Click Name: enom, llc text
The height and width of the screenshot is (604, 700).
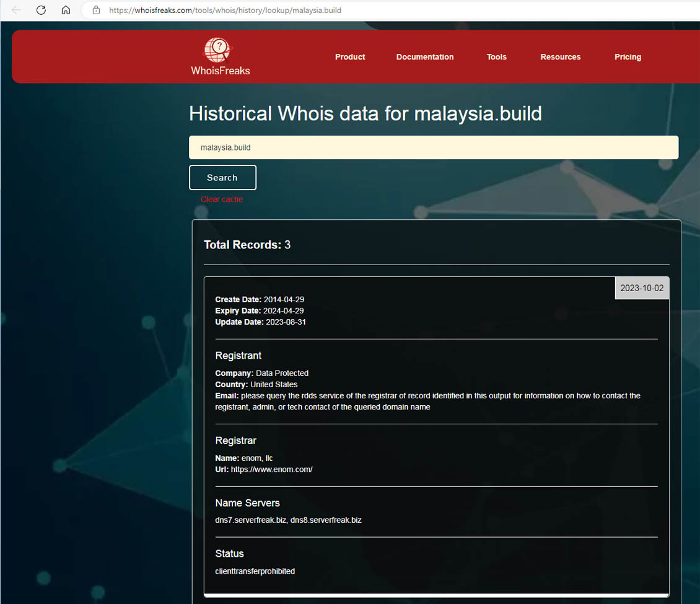pos(243,458)
